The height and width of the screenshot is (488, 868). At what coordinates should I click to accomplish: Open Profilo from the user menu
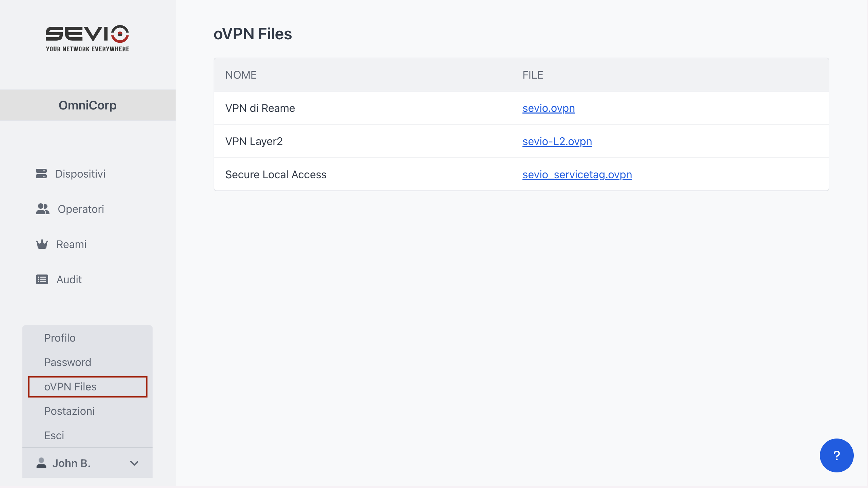point(60,338)
